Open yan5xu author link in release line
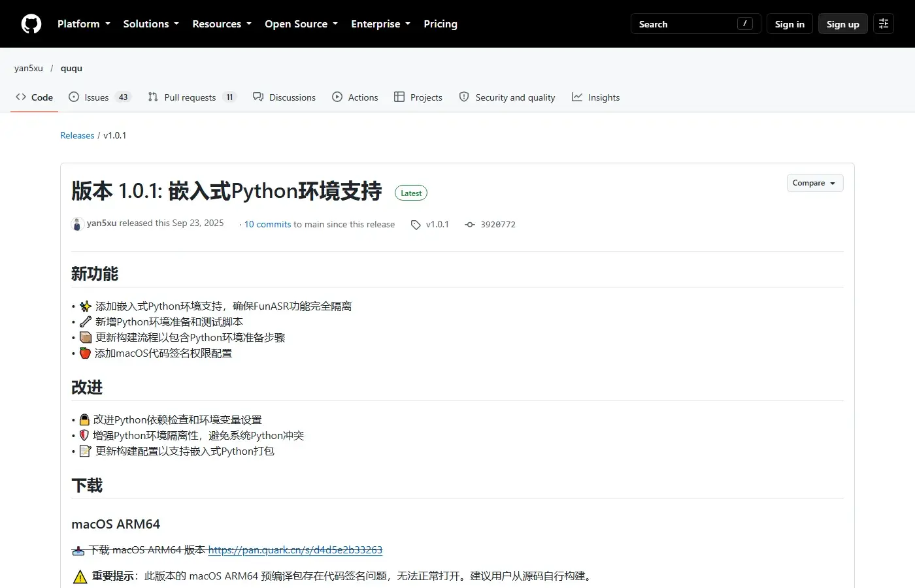This screenshot has width=915, height=588. pyautogui.click(x=102, y=223)
